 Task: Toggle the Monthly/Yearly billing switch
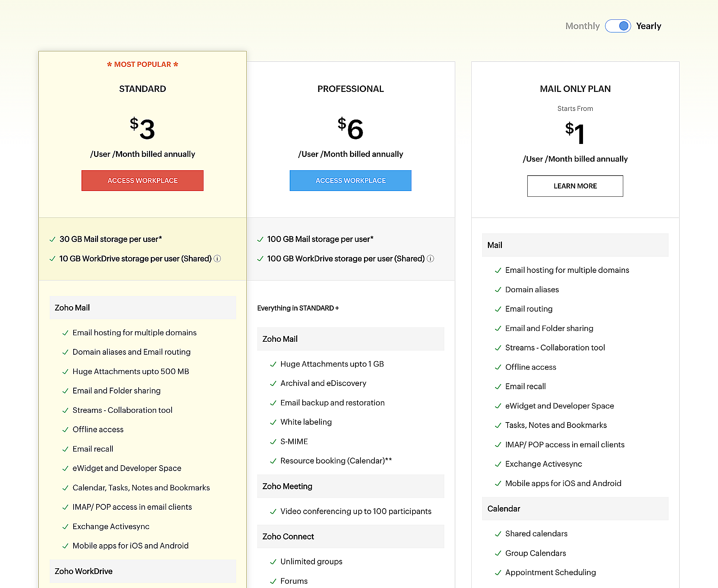point(618,26)
